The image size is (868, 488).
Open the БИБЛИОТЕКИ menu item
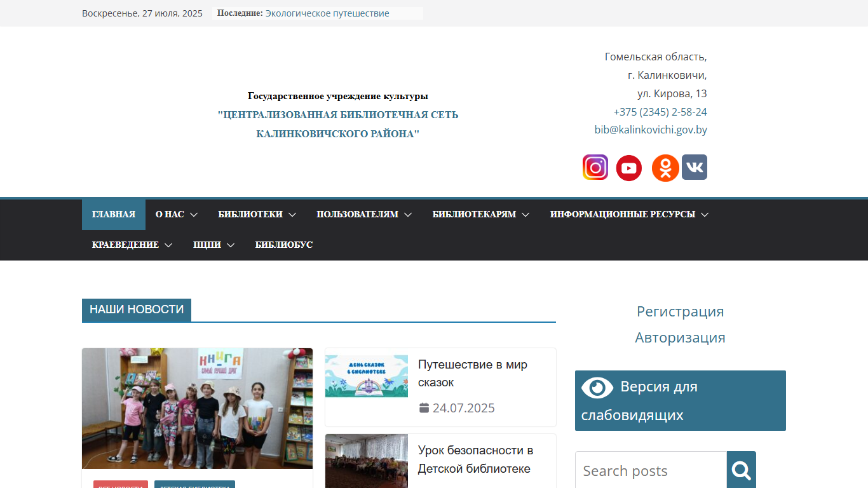[x=250, y=215]
